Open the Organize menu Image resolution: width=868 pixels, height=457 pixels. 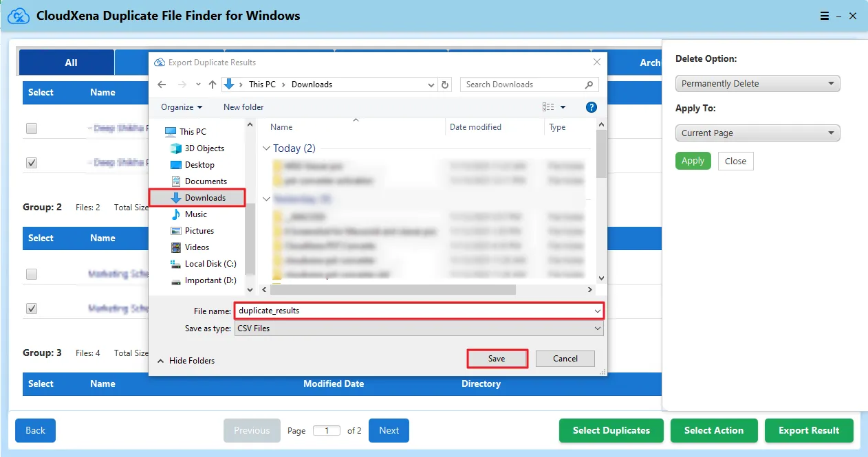coord(182,107)
